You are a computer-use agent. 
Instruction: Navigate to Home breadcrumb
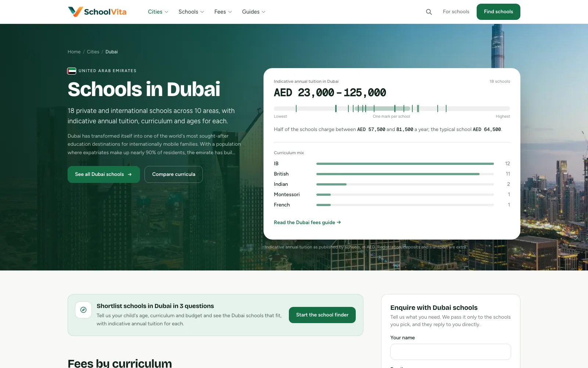(74, 52)
